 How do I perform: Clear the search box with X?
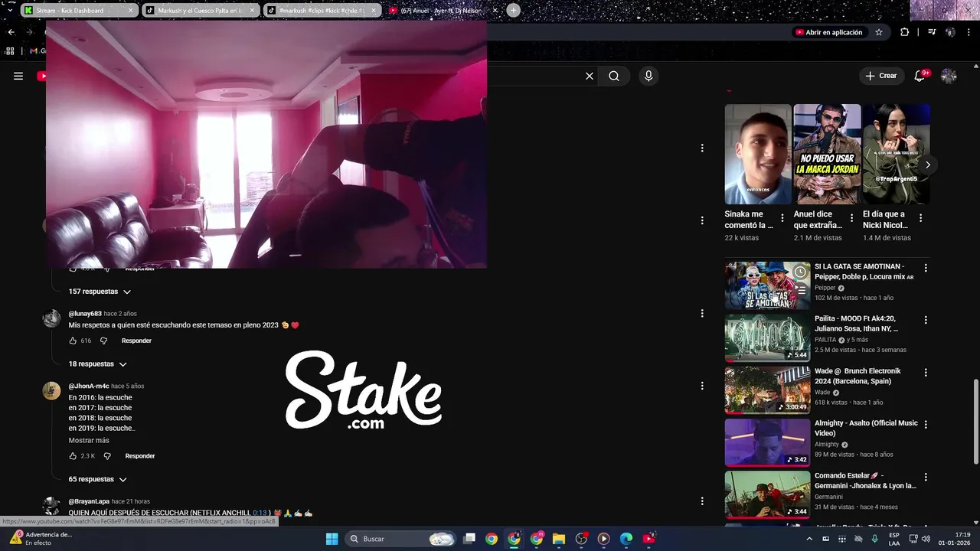[x=590, y=76]
